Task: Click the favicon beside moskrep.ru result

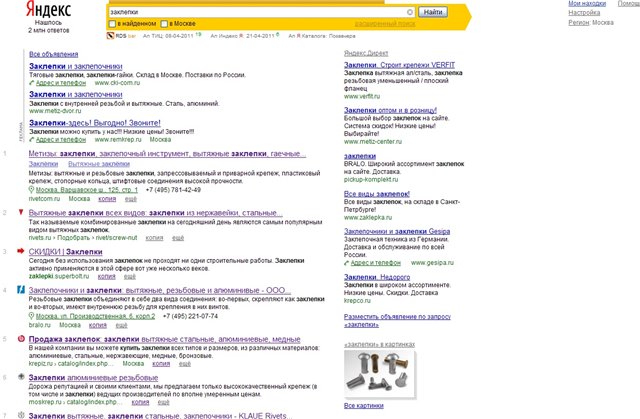Action: click(x=21, y=377)
